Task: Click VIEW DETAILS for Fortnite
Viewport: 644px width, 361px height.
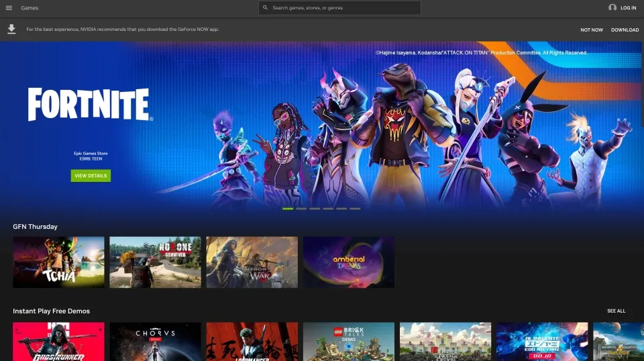Action: click(x=91, y=176)
